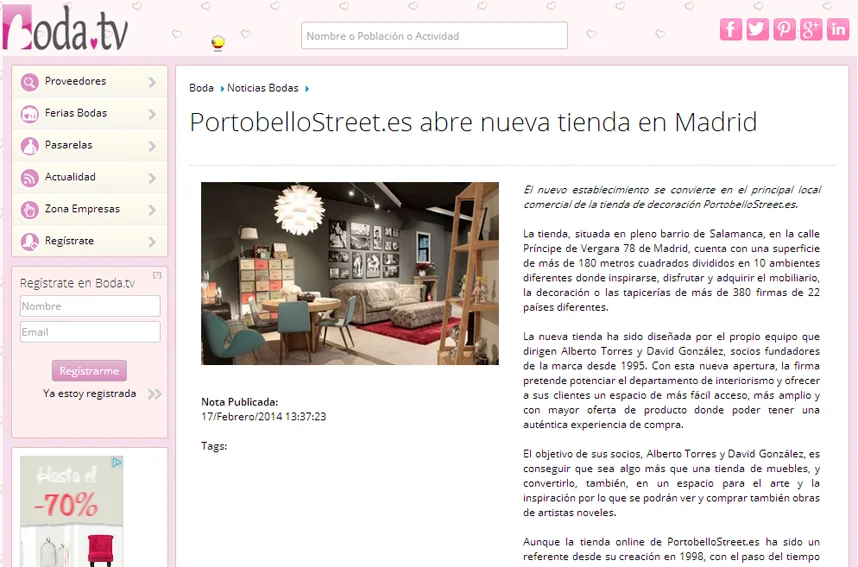This screenshot has width=858, height=567.
Task: Click the Regístrate user icon
Action: (x=30, y=241)
